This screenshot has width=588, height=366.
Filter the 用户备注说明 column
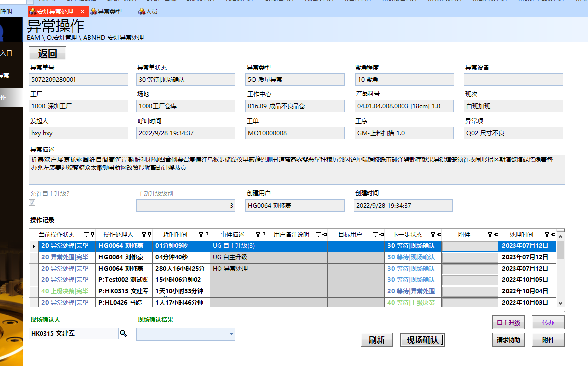click(318, 235)
